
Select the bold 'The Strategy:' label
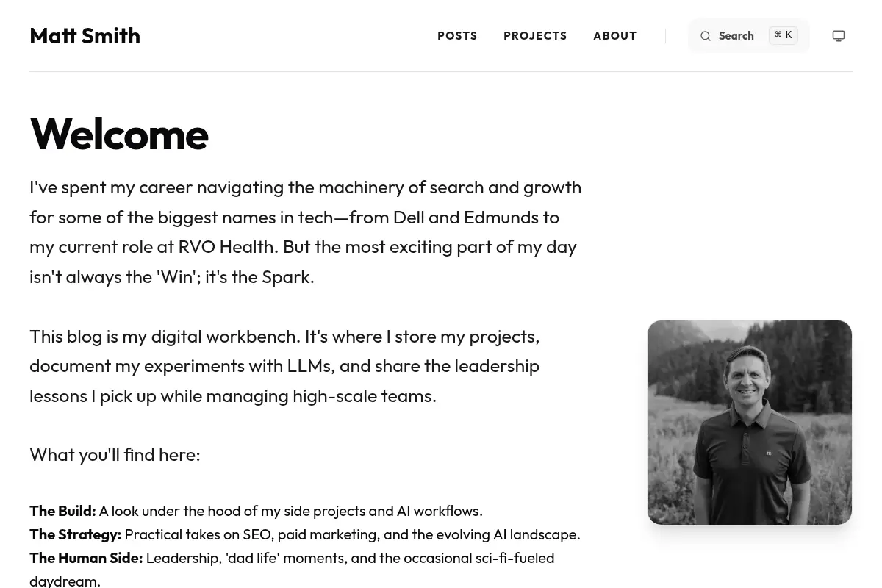click(75, 534)
